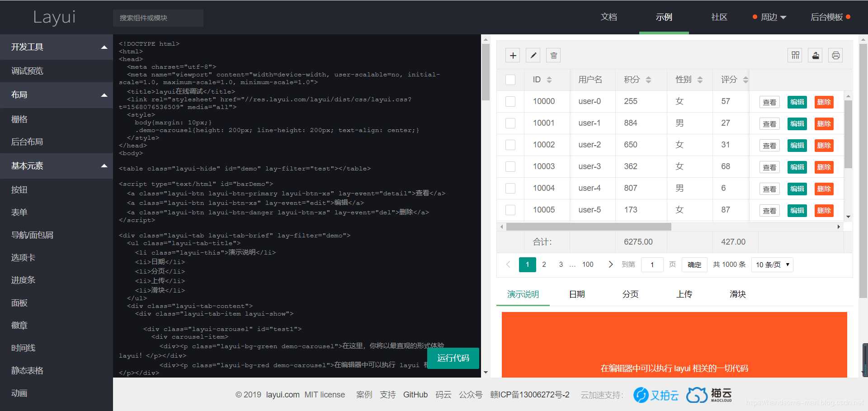Go to next page arrow in pagination
The width and height of the screenshot is (868, 411).
pos(611,265)
